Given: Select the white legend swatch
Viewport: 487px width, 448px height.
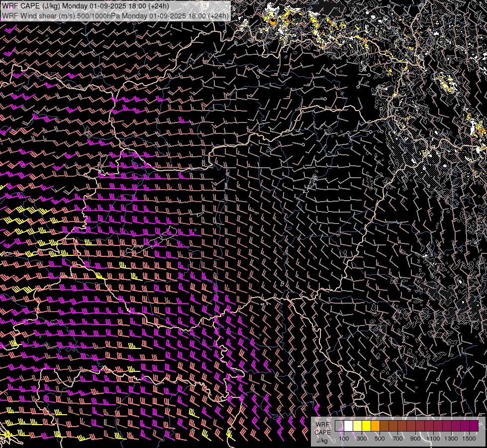Looking at the screenshot, I should 349,426.
